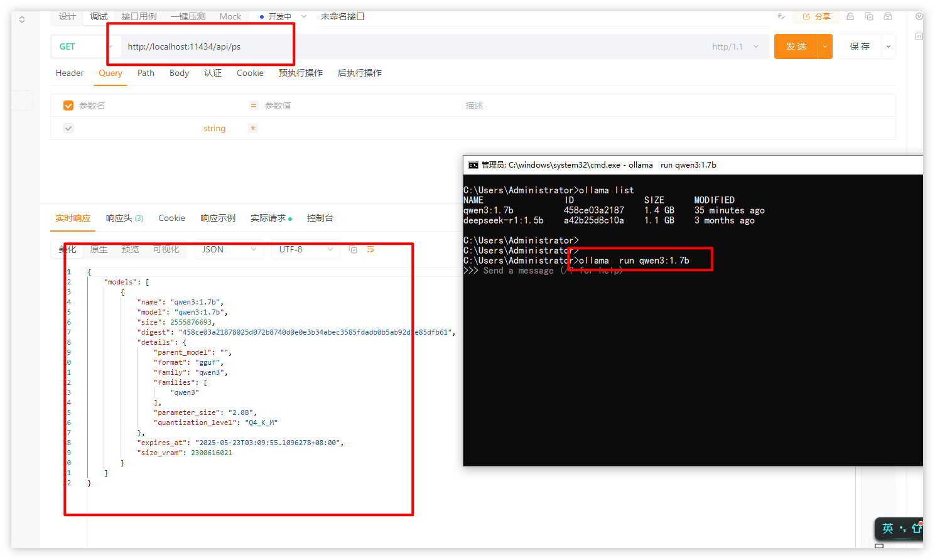The width and height of the screenshot is (935, 560).
Task: Click the archive box icon in the top toolbar
Action: coord(888,16)
